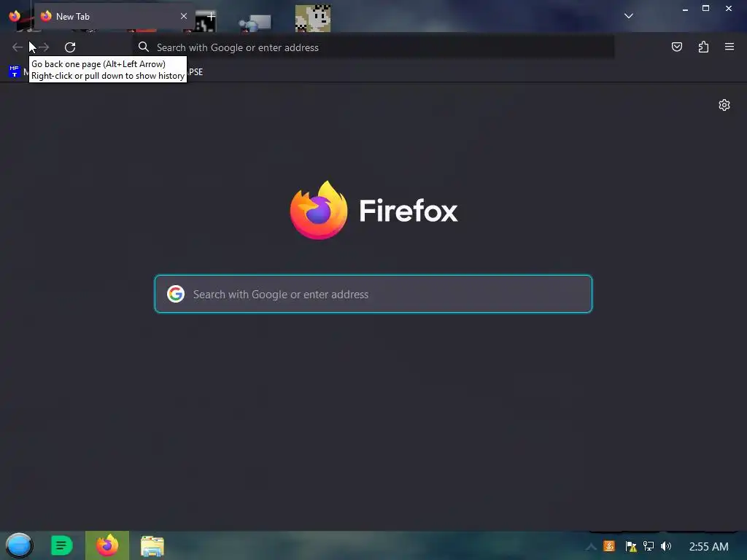The width and height of the screenshot is (747, 560).
Task: Open File Explorer from the taskbar
Action: point(152,546)
